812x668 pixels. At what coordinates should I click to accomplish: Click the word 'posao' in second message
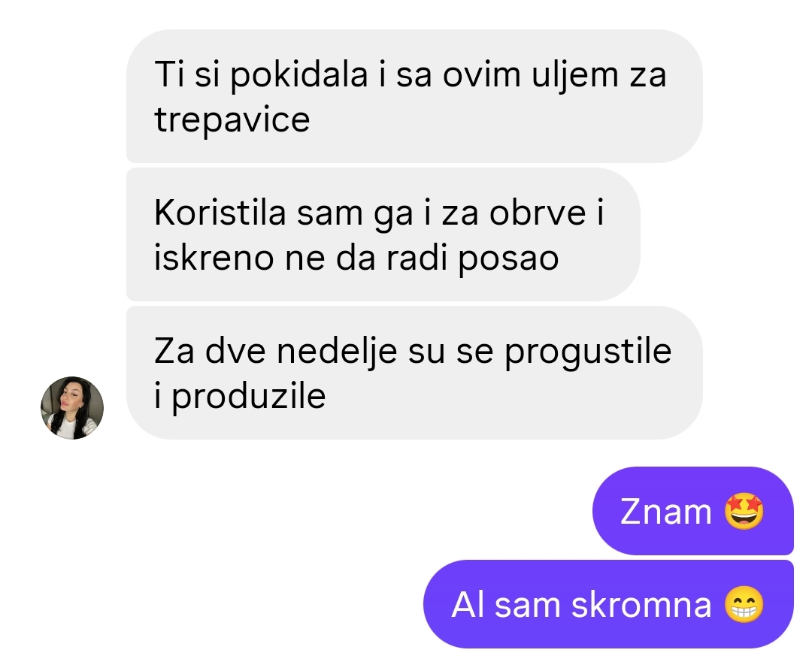coord(508,259)
